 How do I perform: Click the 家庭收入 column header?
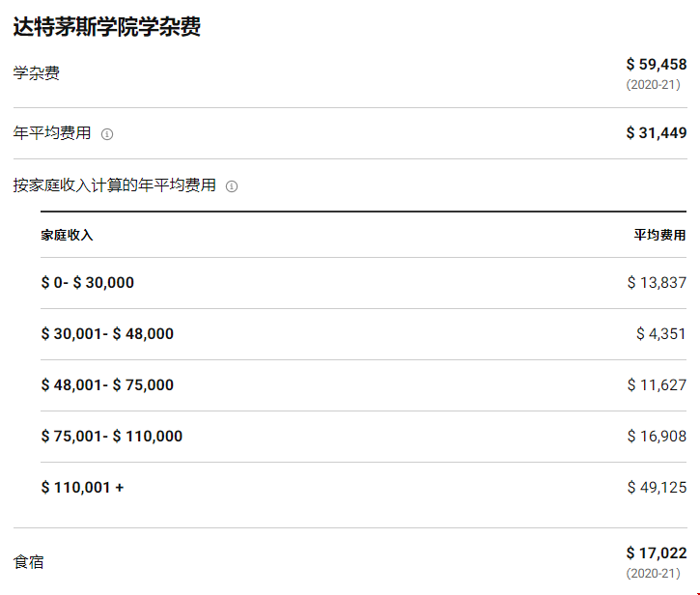click(x=67, y=235)
